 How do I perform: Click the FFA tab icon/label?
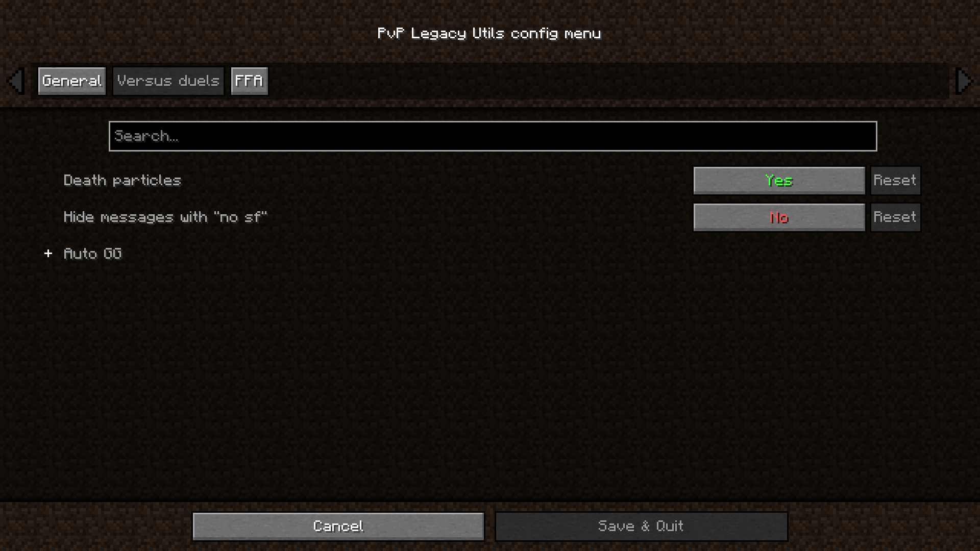(x=249, y=81)
